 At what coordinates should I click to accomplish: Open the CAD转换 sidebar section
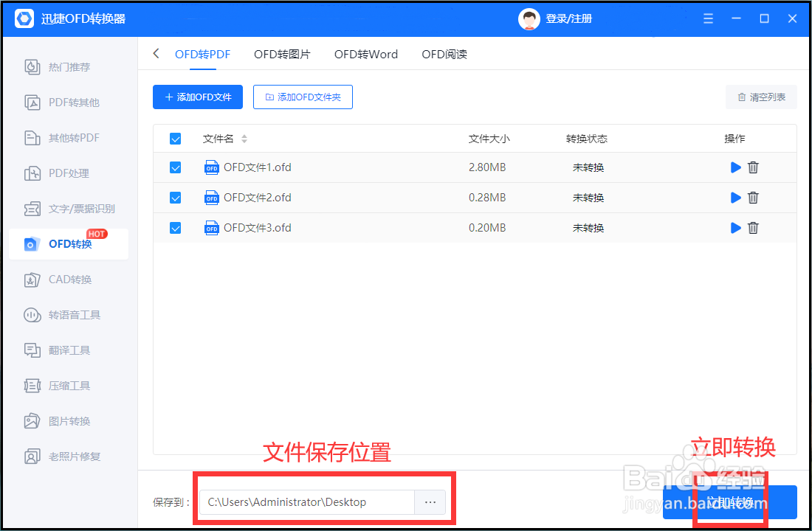click(58, 280)
